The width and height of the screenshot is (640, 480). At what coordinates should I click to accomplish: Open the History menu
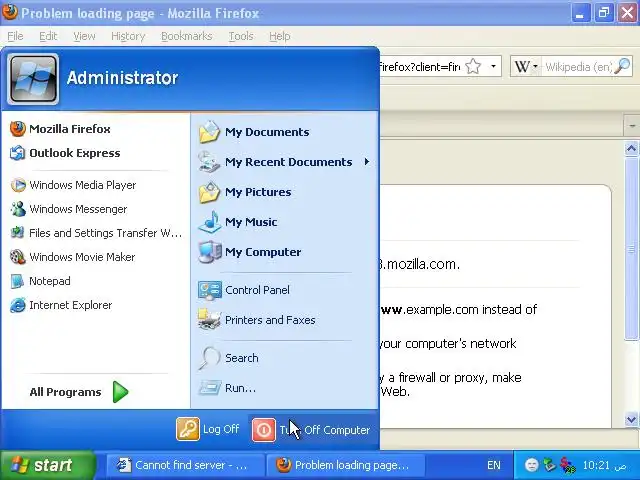128,36
